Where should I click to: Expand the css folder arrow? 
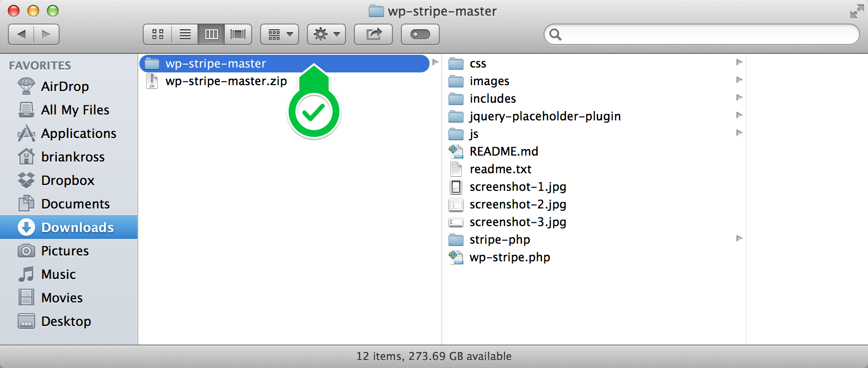(x=739, y=62)
